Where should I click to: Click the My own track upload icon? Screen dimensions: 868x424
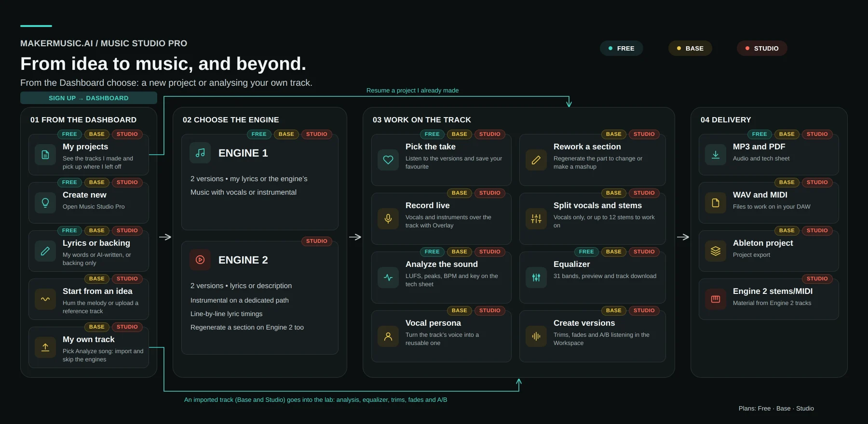(x=45, y=347)
